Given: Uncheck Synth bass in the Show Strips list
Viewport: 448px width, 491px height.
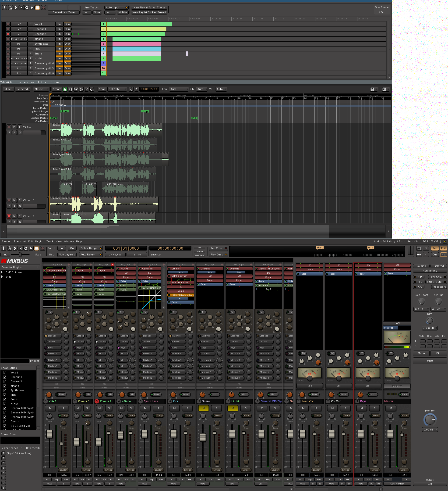Looking at the screenshot, I should coord(5,390).
